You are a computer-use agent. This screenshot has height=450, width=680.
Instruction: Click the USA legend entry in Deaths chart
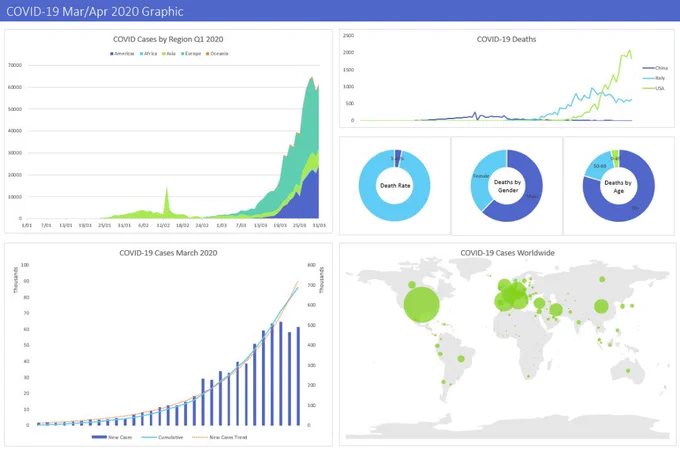(x=654, y=88)
